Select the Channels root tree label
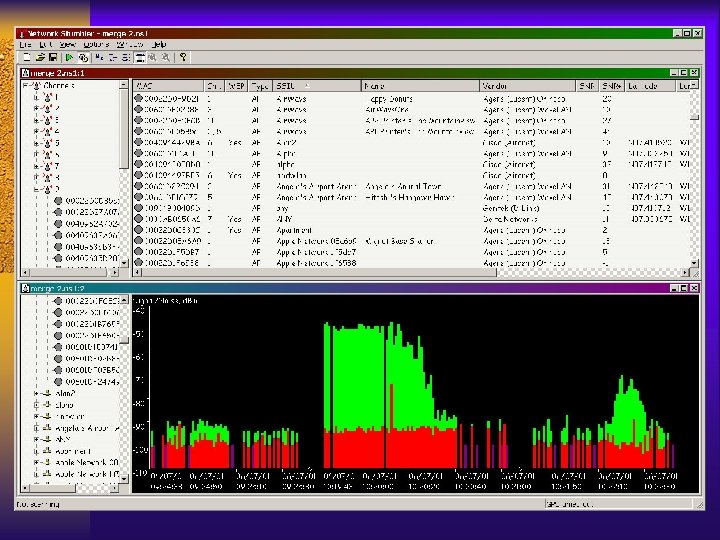This screenshot has height=540, width=720. tap(59, 85)
